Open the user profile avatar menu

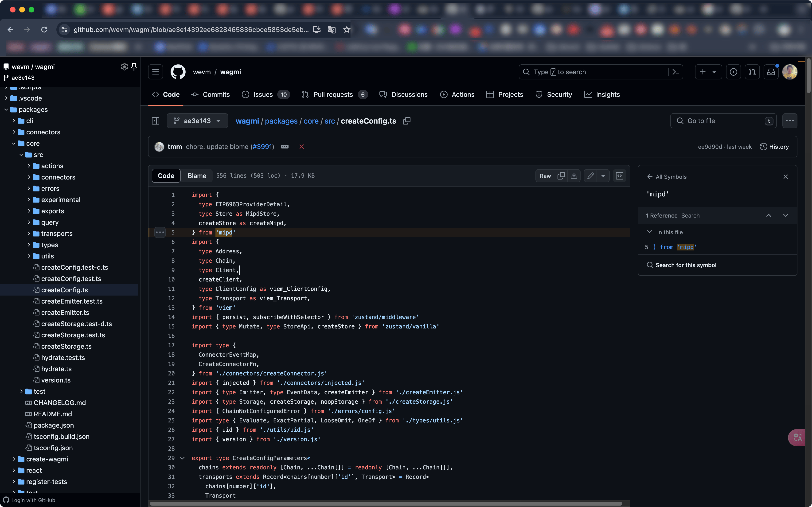click(x=789, y=72)
